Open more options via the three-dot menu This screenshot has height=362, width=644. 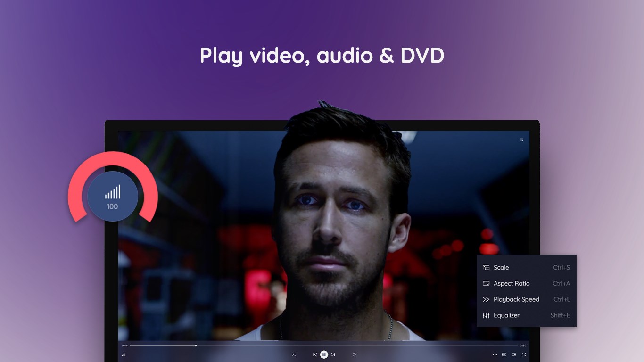tap(495, 354)
